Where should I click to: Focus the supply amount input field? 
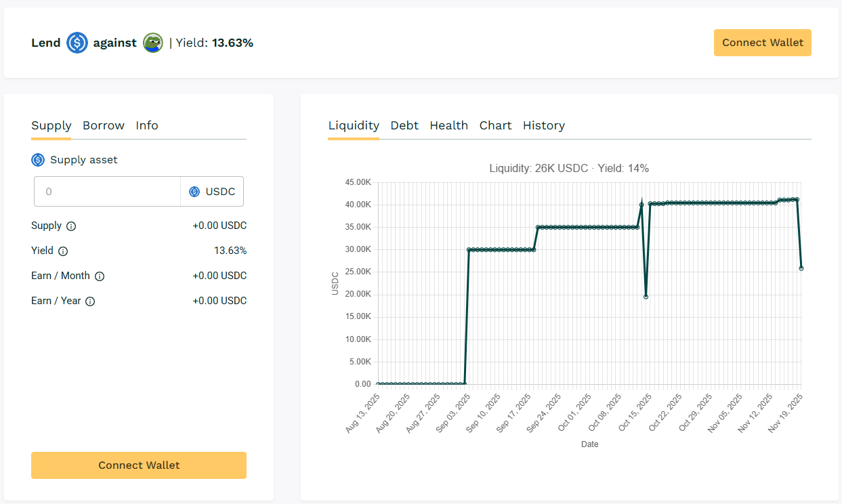point(107,192)
